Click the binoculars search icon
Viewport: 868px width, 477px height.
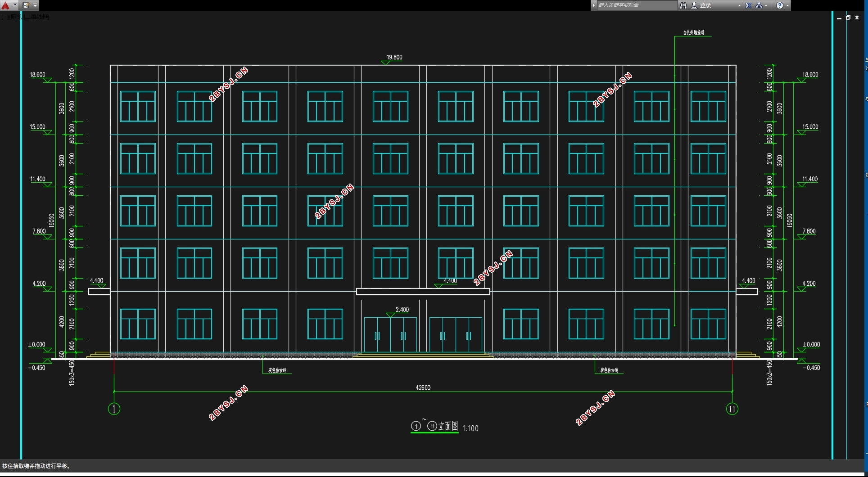683,5
